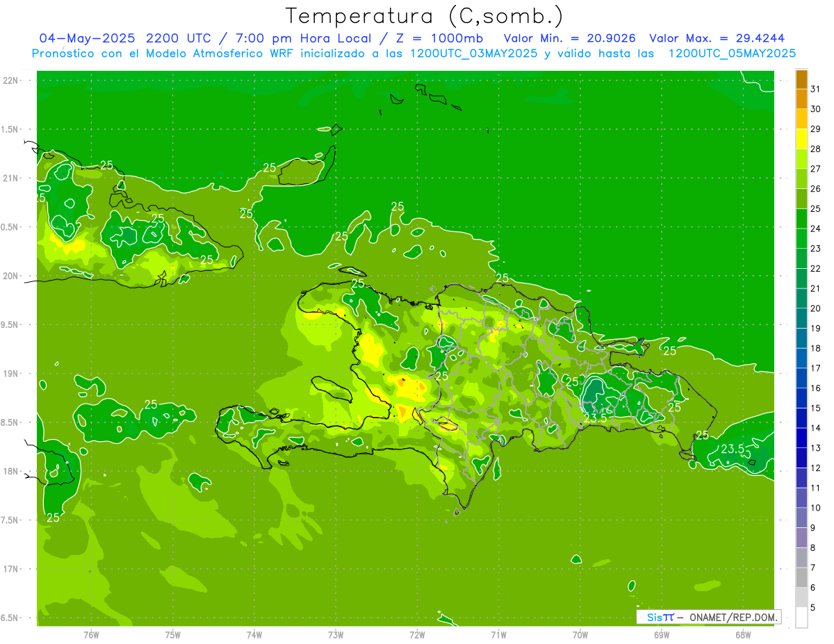Screen dimensions: 834x644
Task: Pick the green colorbar swatch between 24 and 25
Action: click(x=801, y=220)
